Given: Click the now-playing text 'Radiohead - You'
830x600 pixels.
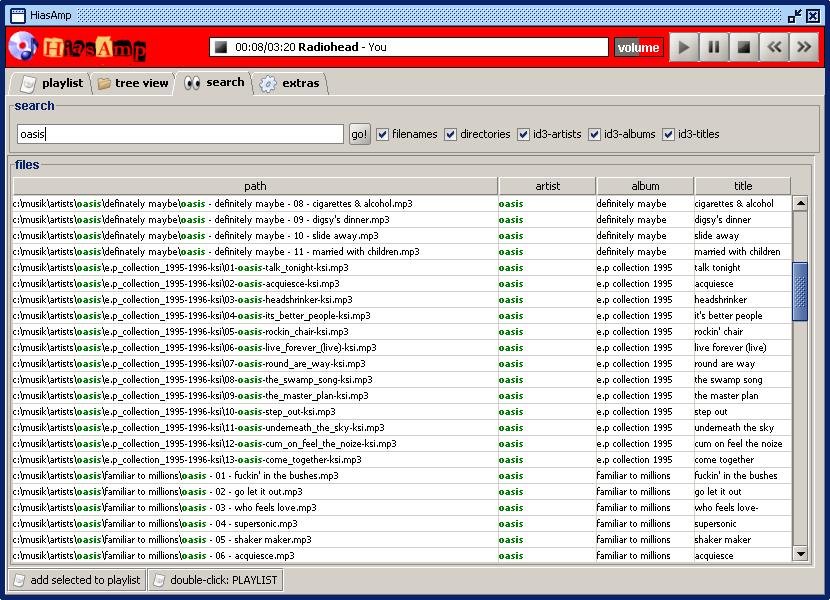Looking at the screenshot, I should coord(342,47).
